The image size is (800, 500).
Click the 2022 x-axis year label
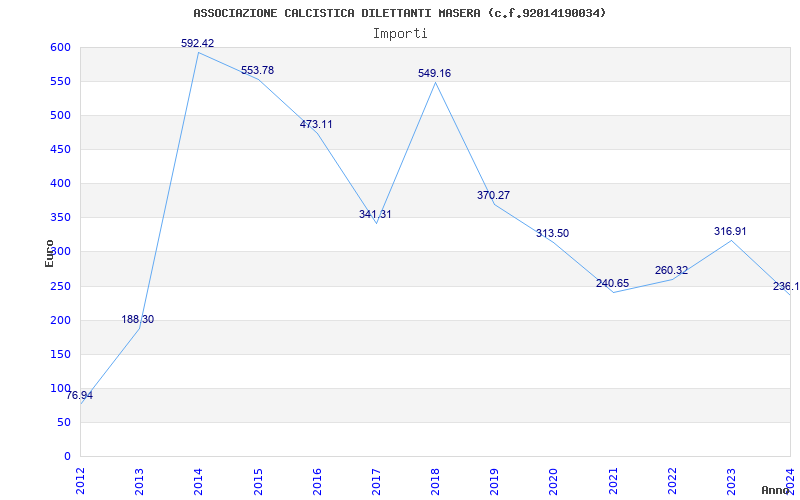(672, 480)
